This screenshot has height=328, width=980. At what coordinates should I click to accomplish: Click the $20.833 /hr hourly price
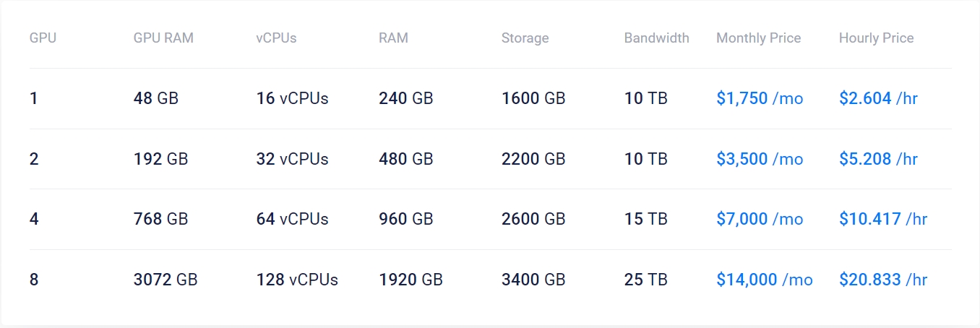click(x=882, y=280)
